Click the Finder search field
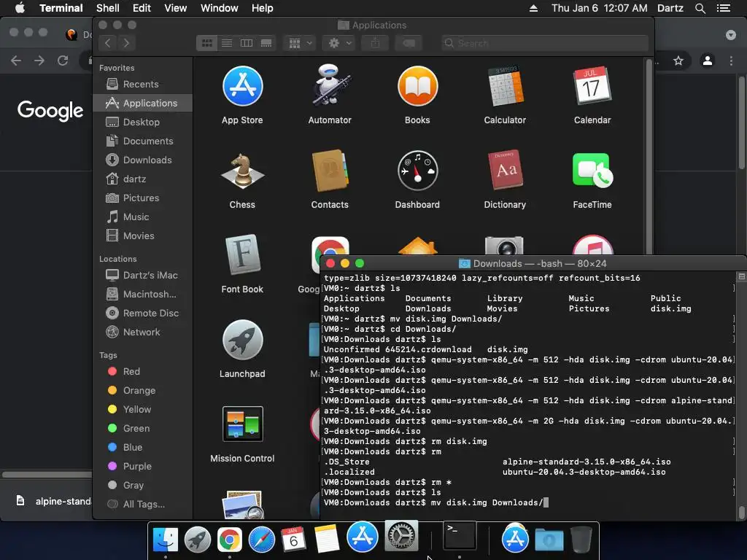The width and height of the screenshot is (747, 560). [544, 43]
